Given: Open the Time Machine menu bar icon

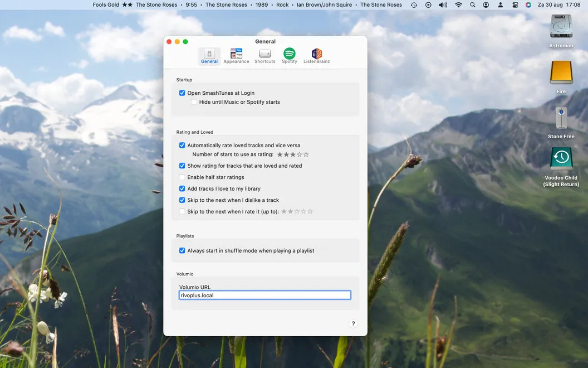Looking at the screenshot, I should pyautogui.click(x=414, y=5).
